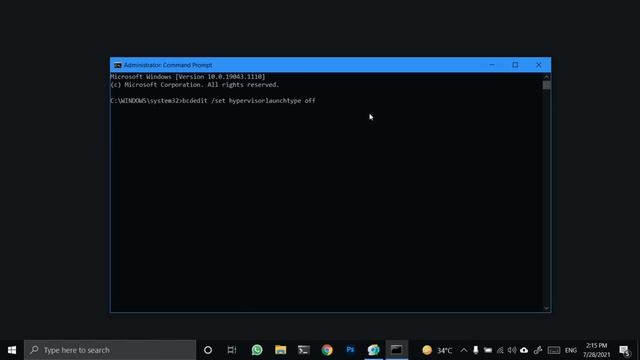Click the console vertical scrollbar thumb
This screenshot has height=360, width=640.
pos(547,85)
